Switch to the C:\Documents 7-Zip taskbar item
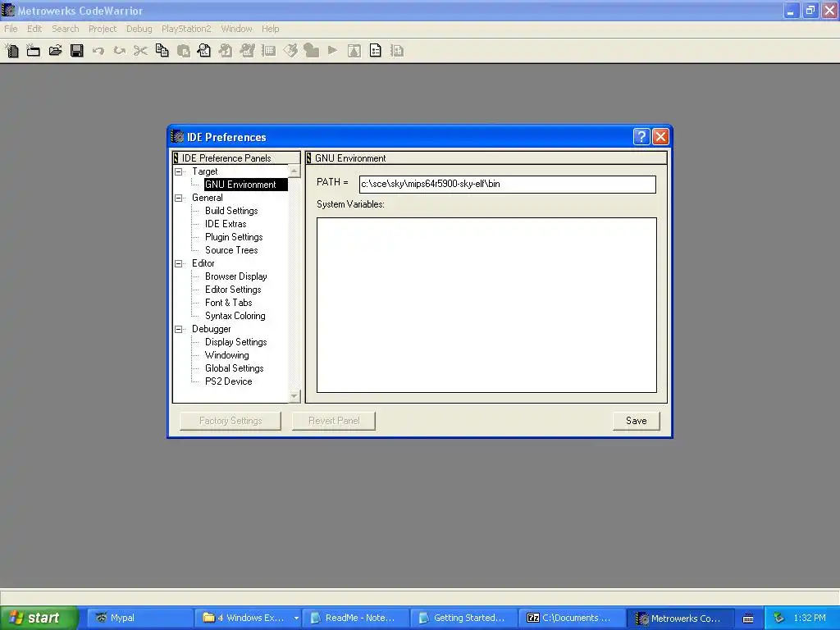 (x=572, y=618)
